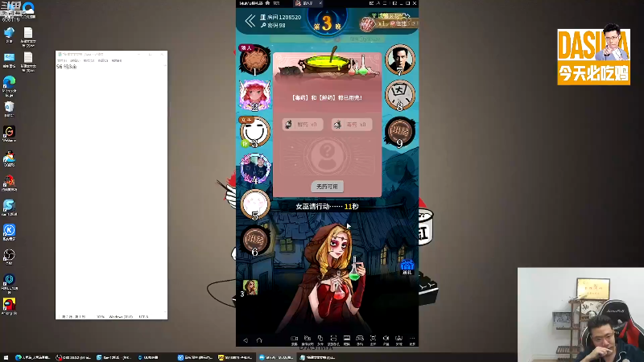Open the blue K desktop shortcut
Image resolution: width=644 pixels, height=362 pixels.
[9, 232]
